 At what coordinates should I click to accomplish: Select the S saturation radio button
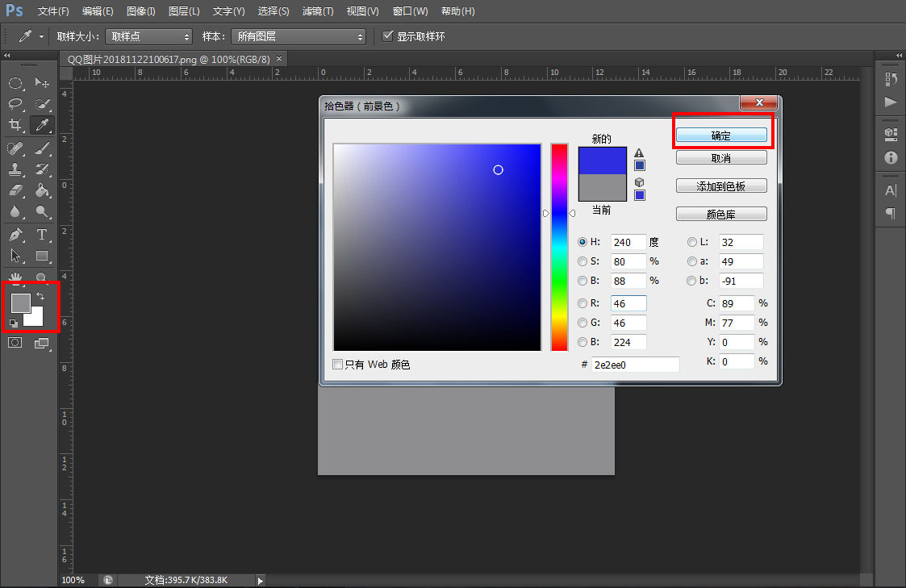point(582,261)
